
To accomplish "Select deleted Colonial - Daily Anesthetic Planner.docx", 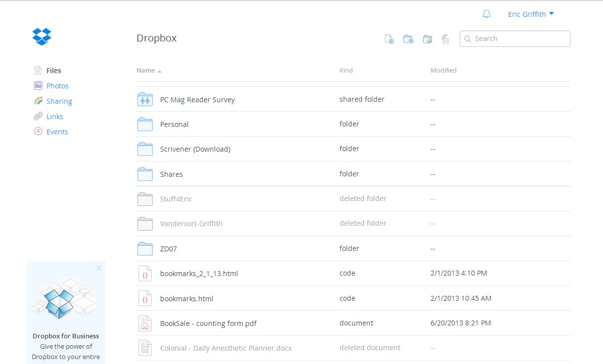I will coord(226,348).
